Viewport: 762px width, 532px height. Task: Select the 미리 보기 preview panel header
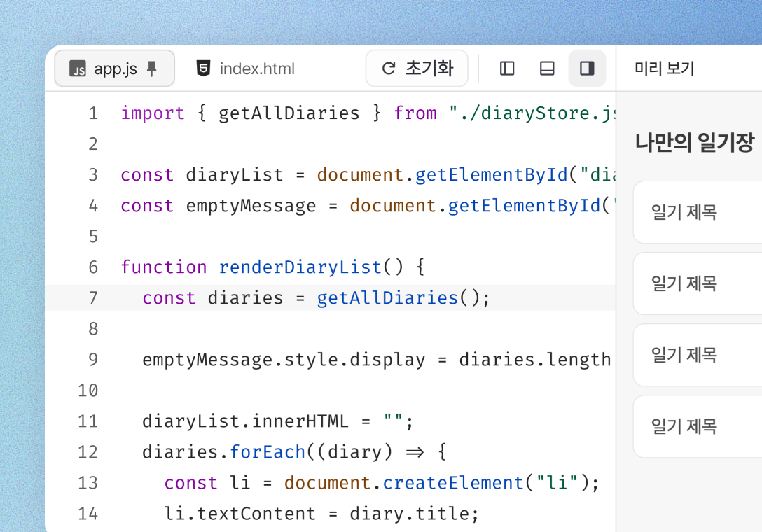[664, 69]
